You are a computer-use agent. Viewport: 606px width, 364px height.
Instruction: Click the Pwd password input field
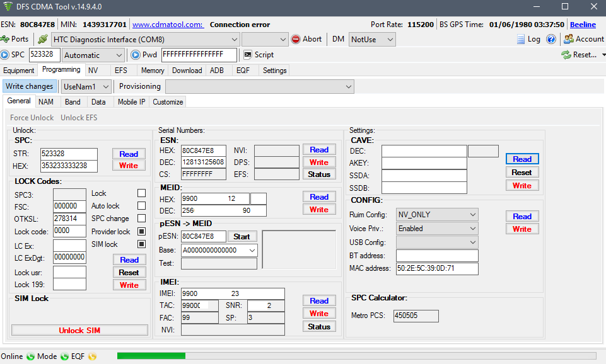pyautogui.click(x=199, y=55)
